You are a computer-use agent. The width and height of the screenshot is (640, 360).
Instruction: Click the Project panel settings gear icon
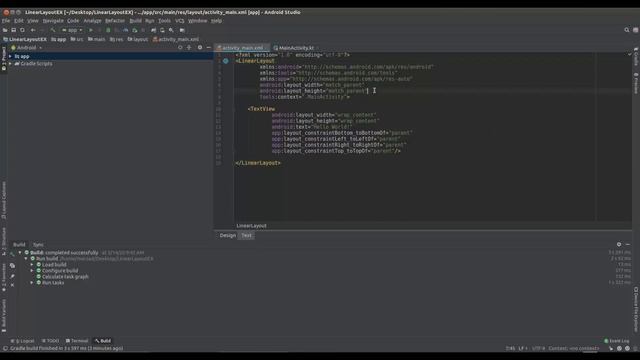click(200, 48)
